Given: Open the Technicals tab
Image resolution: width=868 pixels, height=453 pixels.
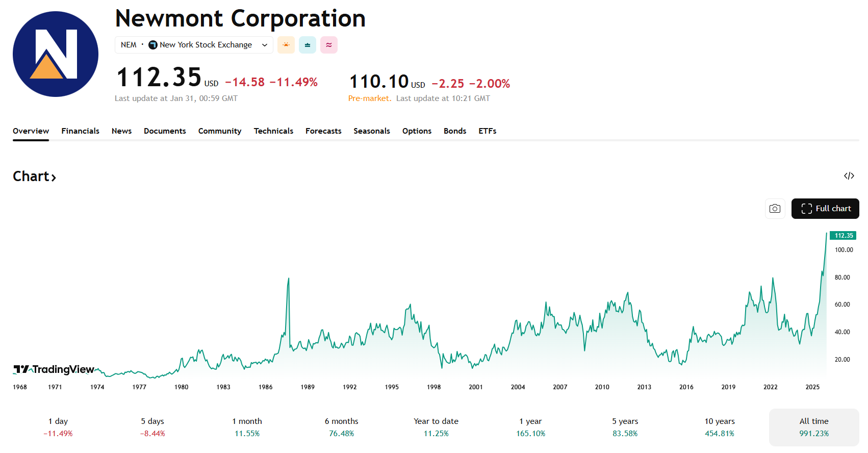Looking at the screenshot, I should click(273, 131).
